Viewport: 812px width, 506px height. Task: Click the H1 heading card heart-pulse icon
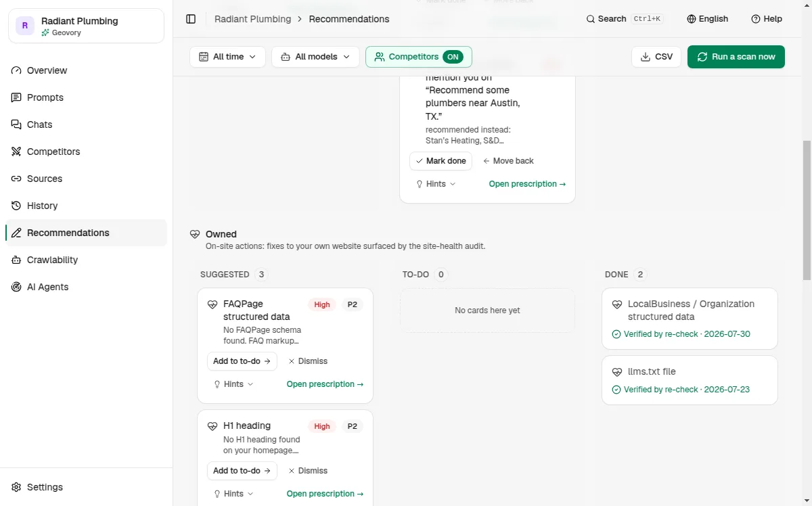coord(212,426)
